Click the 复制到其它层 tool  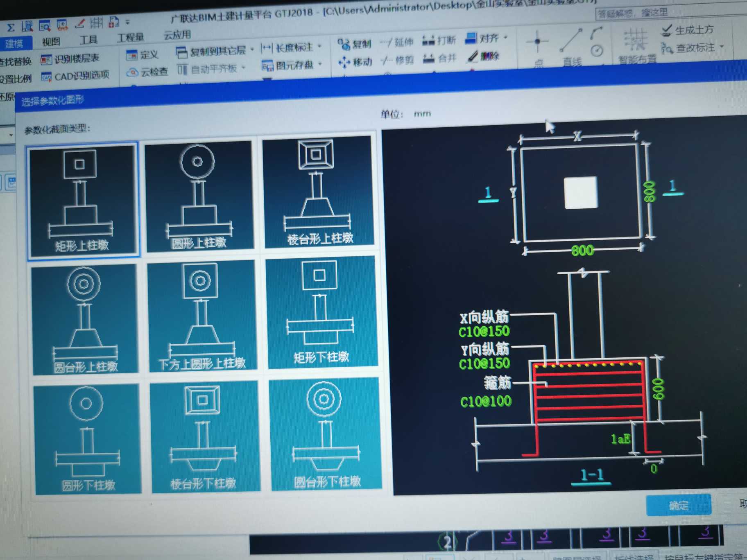[x=211, y=51]
